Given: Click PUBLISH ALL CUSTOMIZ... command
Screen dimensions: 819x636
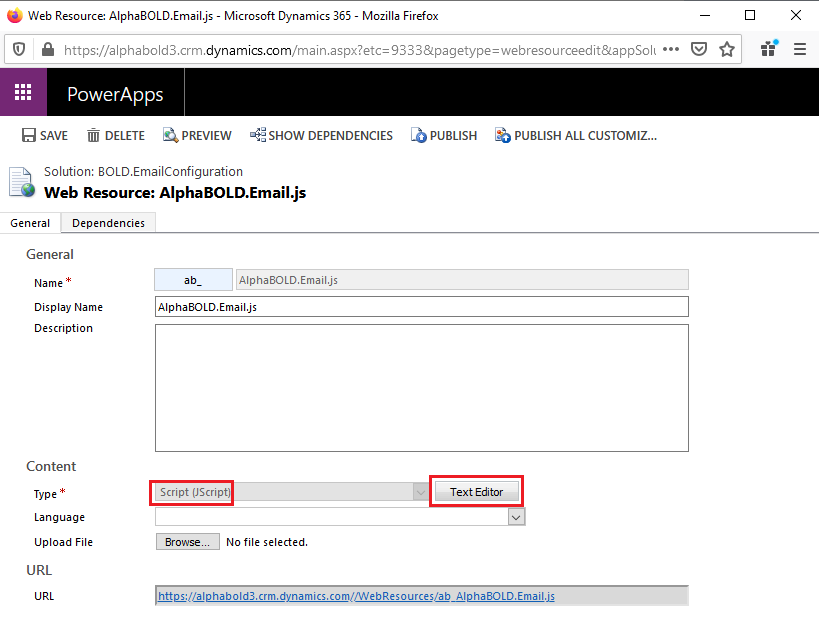Looking at the screenshot, I should tap(586, 136).
